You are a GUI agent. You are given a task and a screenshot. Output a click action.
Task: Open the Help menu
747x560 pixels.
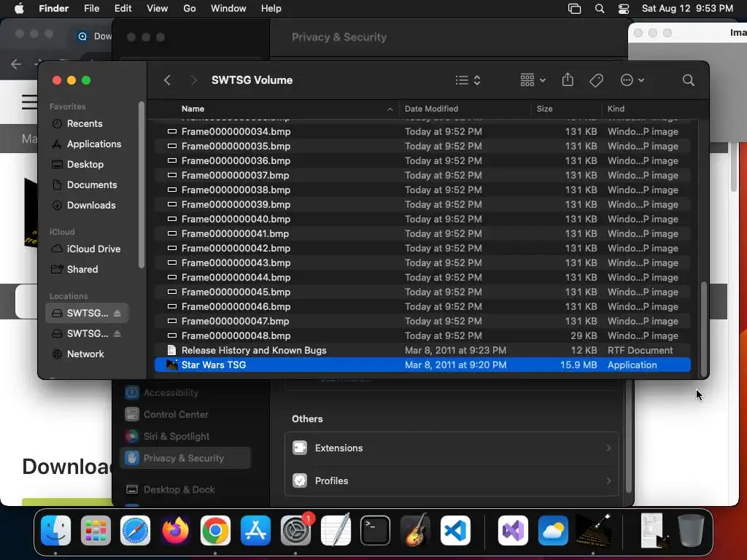[x=271, y=9]
